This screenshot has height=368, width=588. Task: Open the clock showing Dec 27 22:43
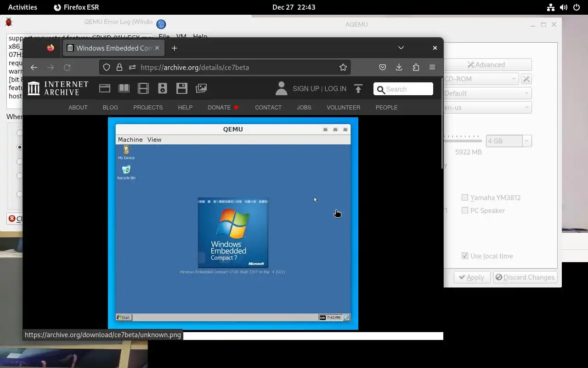click(294, 7)
